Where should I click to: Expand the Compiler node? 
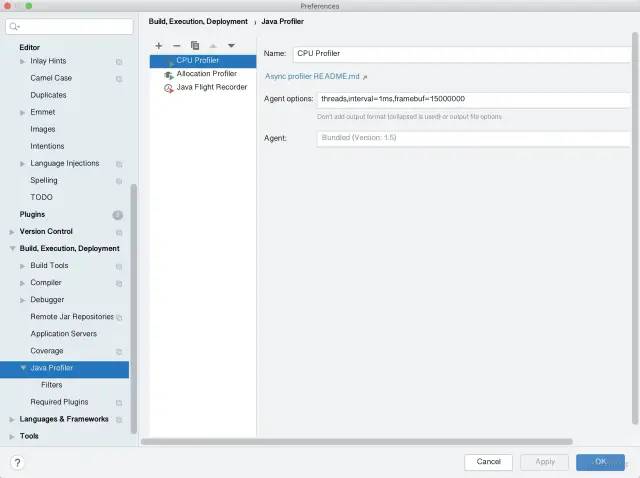(22, 283)
